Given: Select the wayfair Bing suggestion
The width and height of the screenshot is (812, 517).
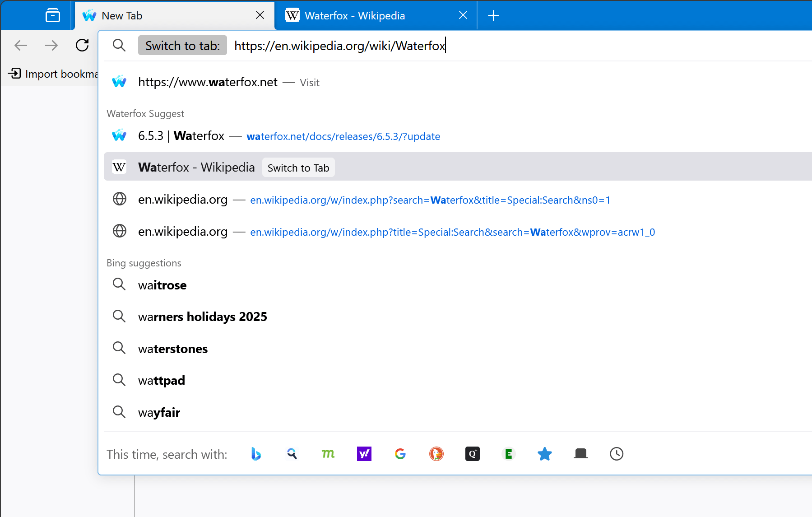Looking at the screenshot, I should pyautogui.click(x=159, y=412).
